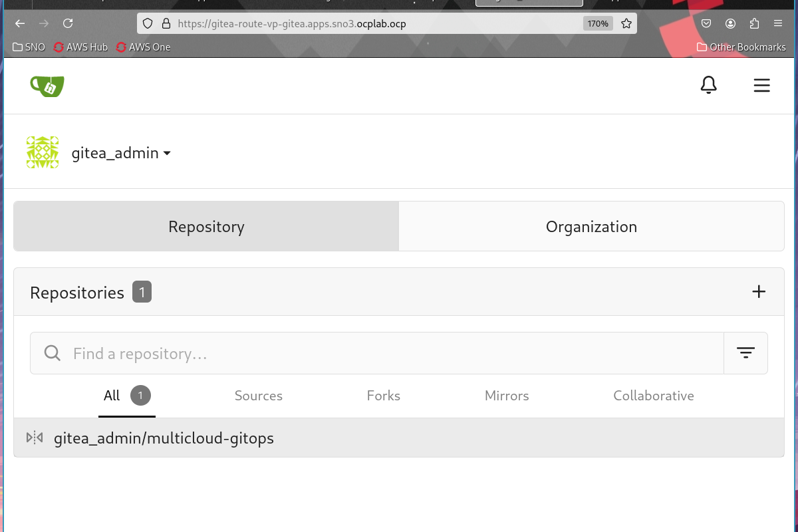The height and width of the screenshot is (532, 798).
Task: Click the mirror icon beside multicloud-gitops
Action: pyautogui.click(x=34, y=438)
